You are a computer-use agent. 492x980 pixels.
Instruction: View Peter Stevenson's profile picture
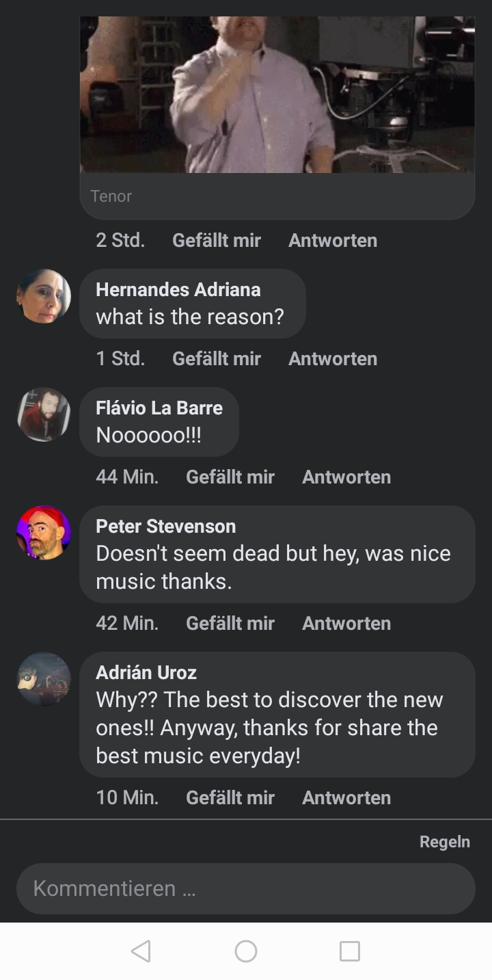(44, 533)
